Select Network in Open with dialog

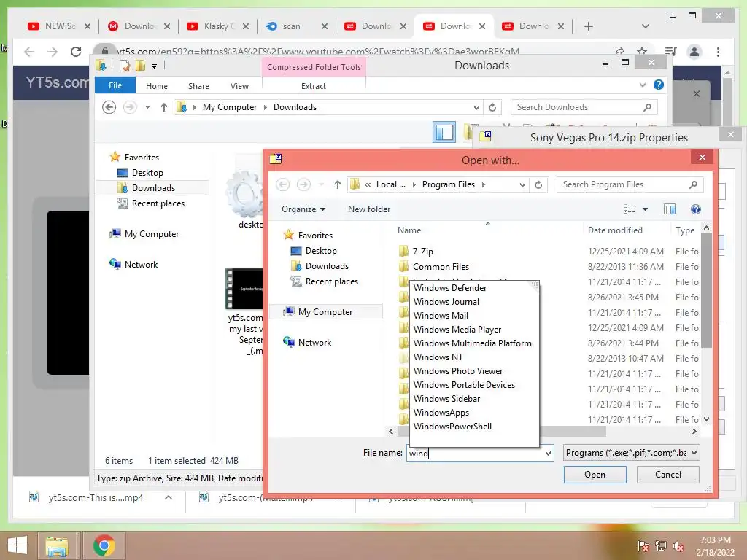click(x=314, y=342)
